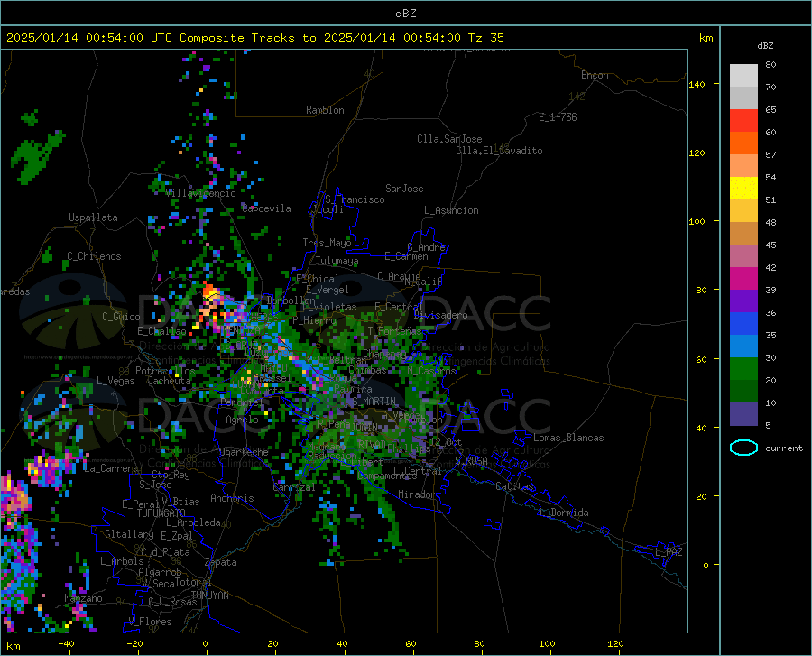The image size is (812, 656).
Task: Click the 'V_Flores' place label
Action: pos(150,622)
